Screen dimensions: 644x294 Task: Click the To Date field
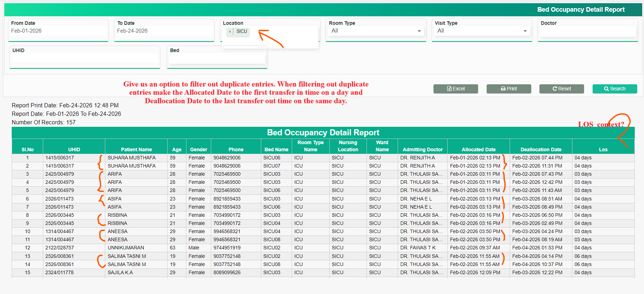pyautogui.click(x=164, y=31)
